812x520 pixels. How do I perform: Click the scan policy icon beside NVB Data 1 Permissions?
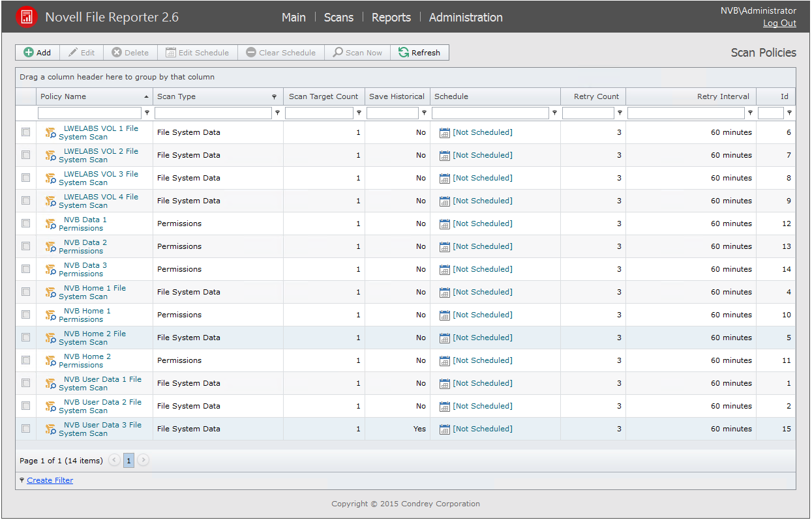click(50, 224)
